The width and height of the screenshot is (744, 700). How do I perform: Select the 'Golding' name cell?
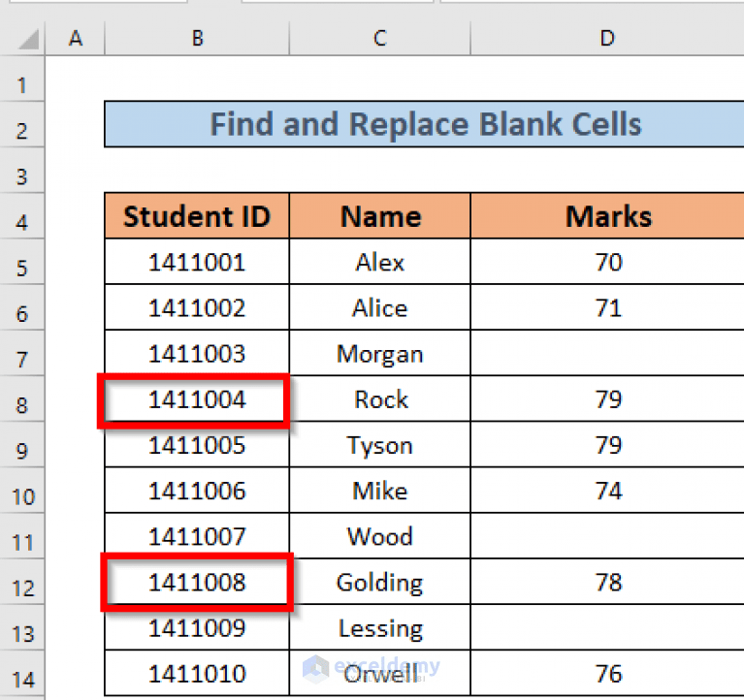pyautogui.click(x=379, y=582)
